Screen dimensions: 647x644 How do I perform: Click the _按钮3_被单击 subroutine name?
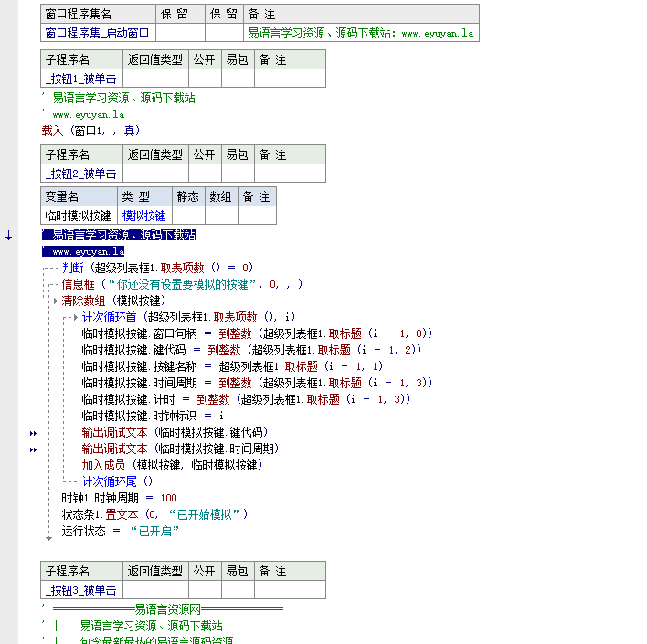pos(80,590)
